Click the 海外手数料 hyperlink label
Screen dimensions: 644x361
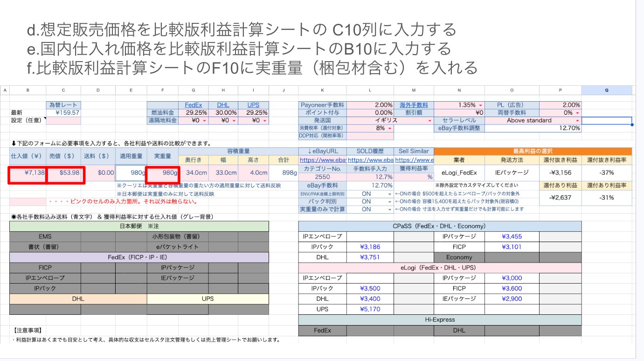[414, 105]
